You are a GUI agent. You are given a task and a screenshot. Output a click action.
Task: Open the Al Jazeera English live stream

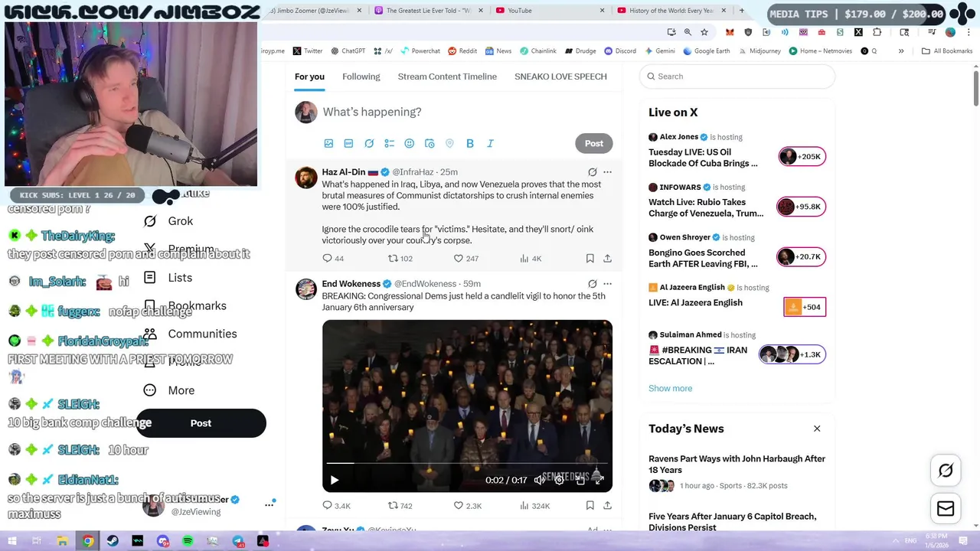737,300
